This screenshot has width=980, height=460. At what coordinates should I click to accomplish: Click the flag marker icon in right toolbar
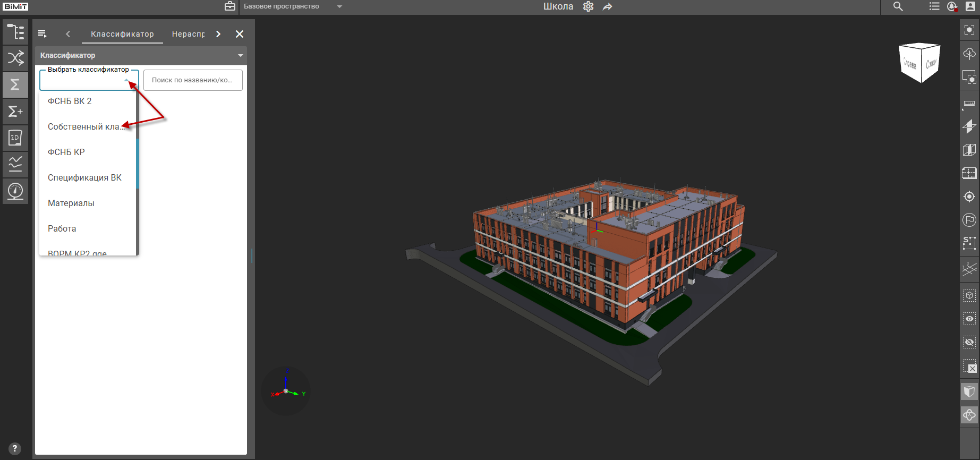(969, 220)
